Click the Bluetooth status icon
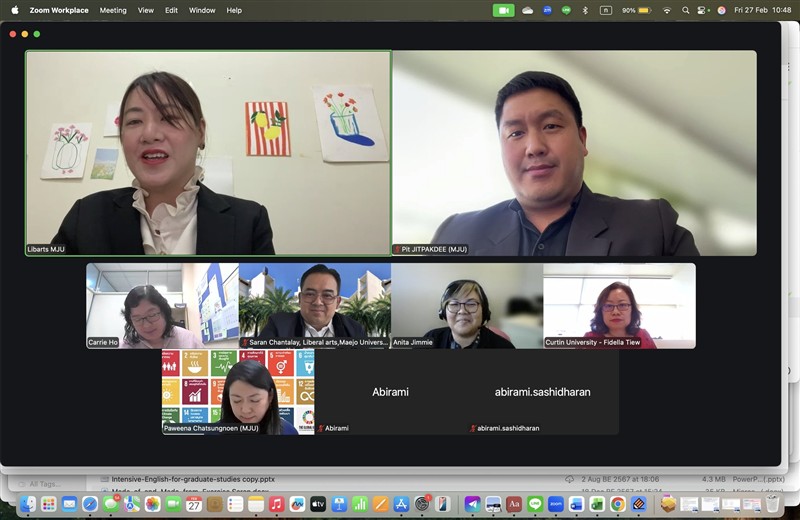Viewport: 800px width, 520px height. (585, 10)
